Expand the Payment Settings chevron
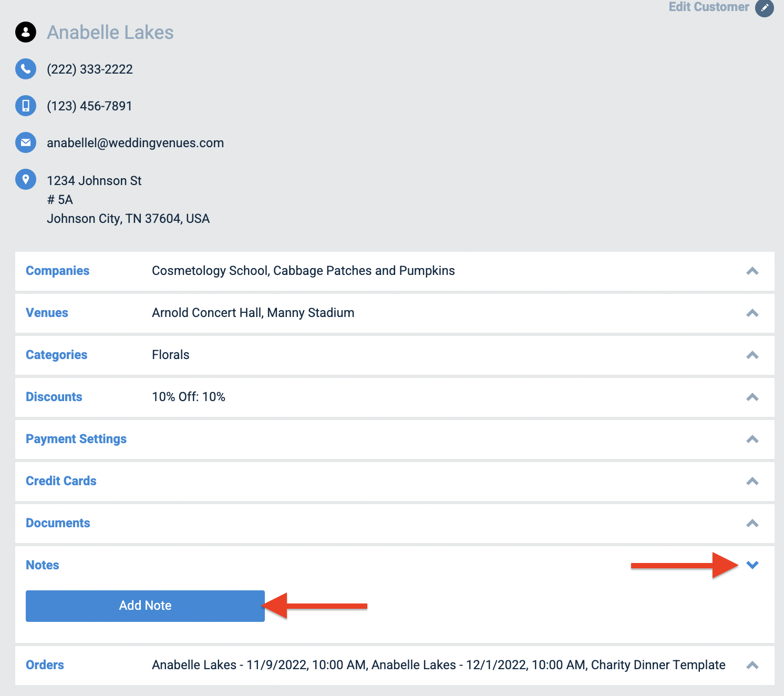 pyautogui.click(x=752, y=439)
